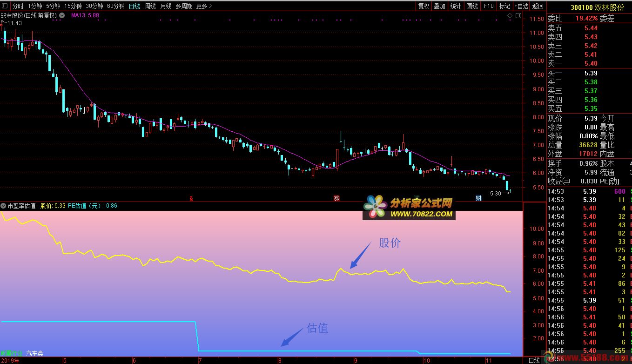Expand the 更多 periods menu
This screenshot has width=632, height=364.
(204, 6)
